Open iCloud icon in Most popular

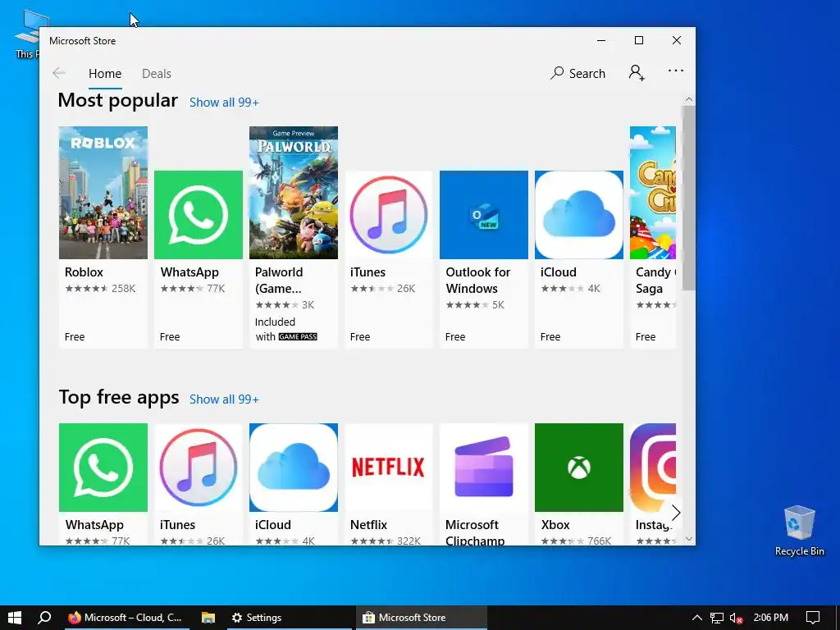click(579, 215)
